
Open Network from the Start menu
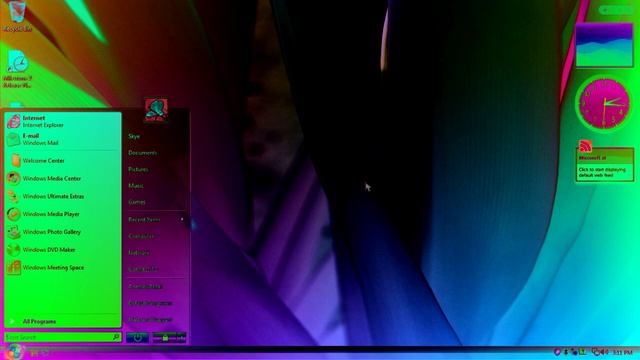click(x=139, y=253)
